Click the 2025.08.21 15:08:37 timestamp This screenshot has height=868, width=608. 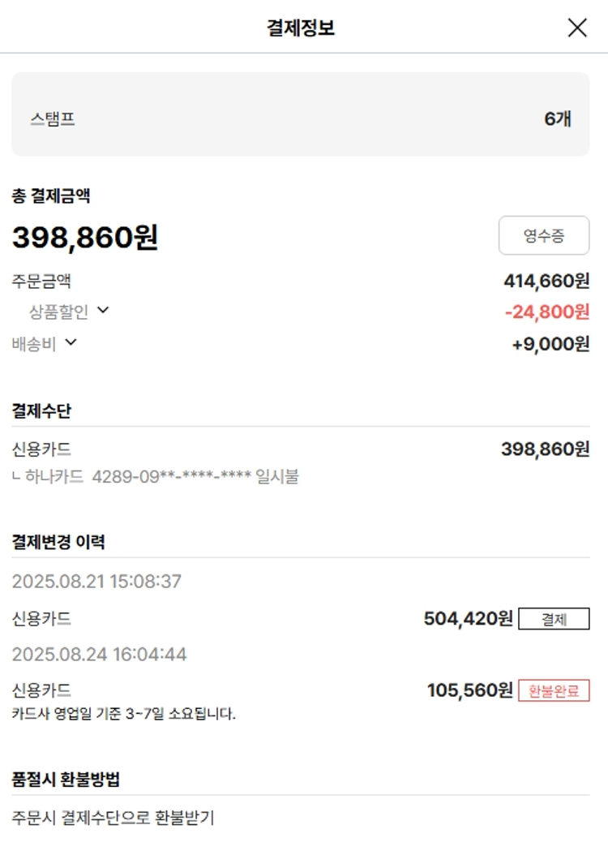point(96,582)
